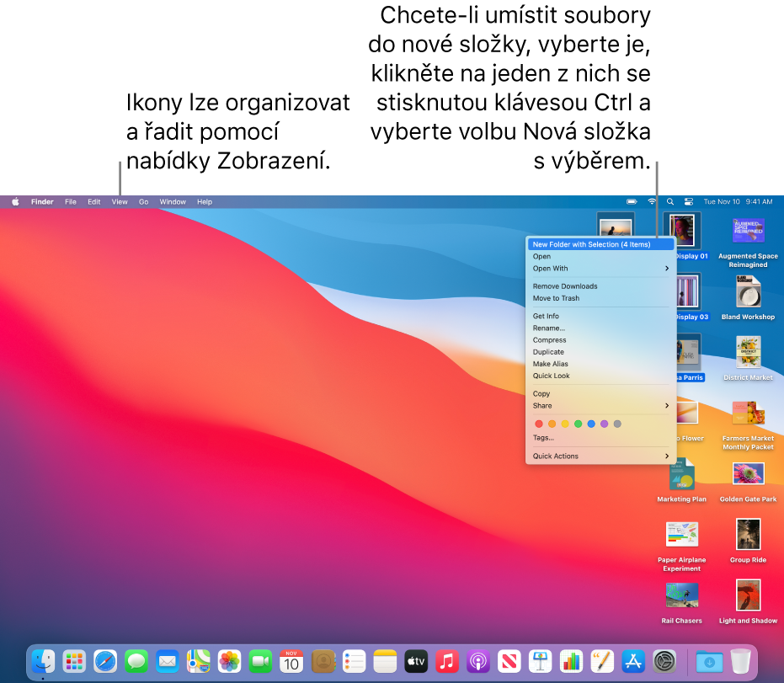
Task: Choose Quick Look
Action: click(x=601, y=376)
